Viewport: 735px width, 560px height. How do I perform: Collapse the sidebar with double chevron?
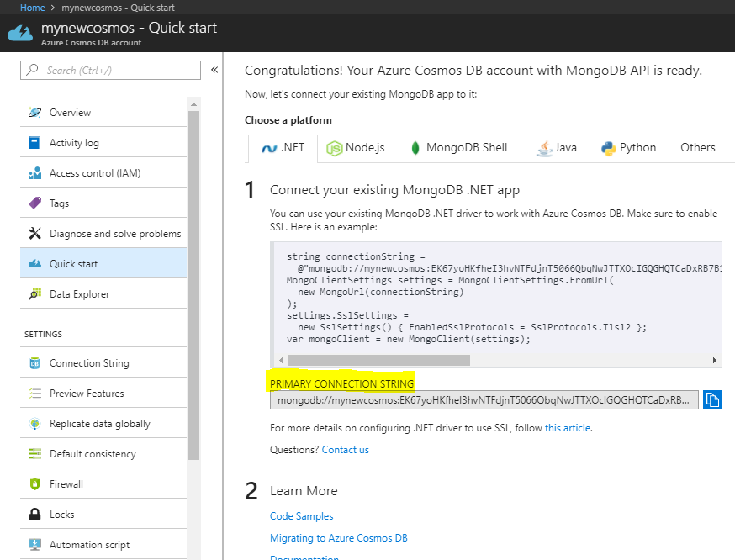[x=214, y=70]
